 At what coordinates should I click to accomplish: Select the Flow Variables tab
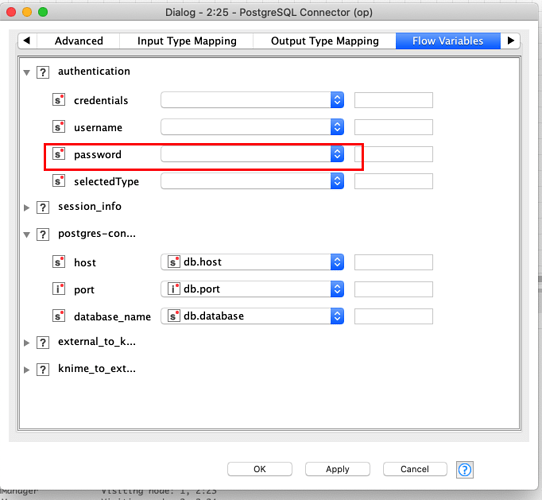click(x=448, y=41)
